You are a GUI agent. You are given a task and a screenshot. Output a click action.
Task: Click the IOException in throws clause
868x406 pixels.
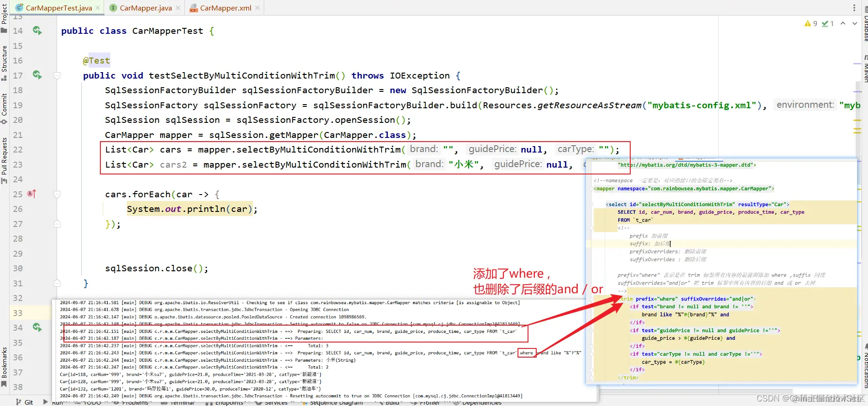(419, 76)
